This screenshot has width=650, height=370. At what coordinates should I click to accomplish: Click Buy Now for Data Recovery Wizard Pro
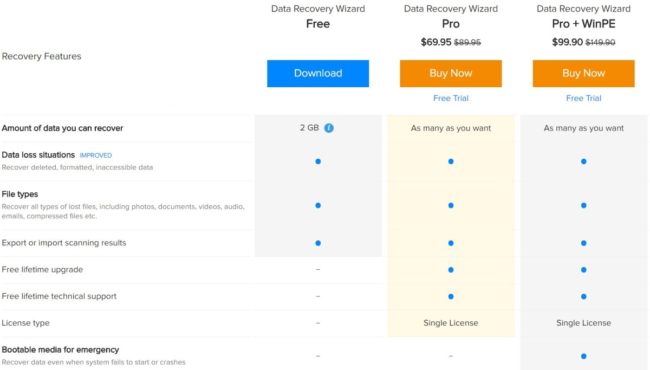[451, 73]
